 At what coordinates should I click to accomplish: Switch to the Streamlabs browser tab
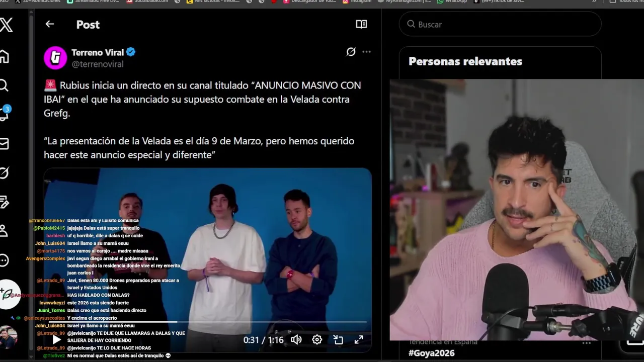(94, 2)
